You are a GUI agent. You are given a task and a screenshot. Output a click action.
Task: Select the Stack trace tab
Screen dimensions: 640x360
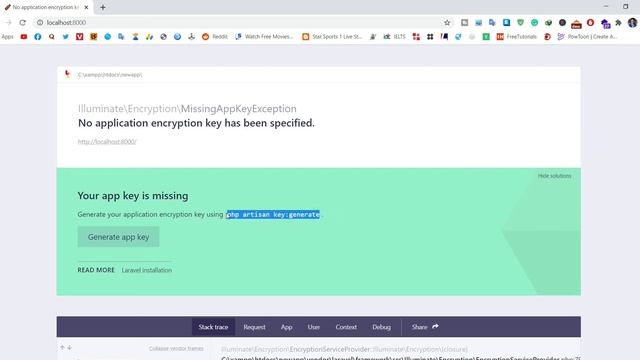[x=213, y=327]
